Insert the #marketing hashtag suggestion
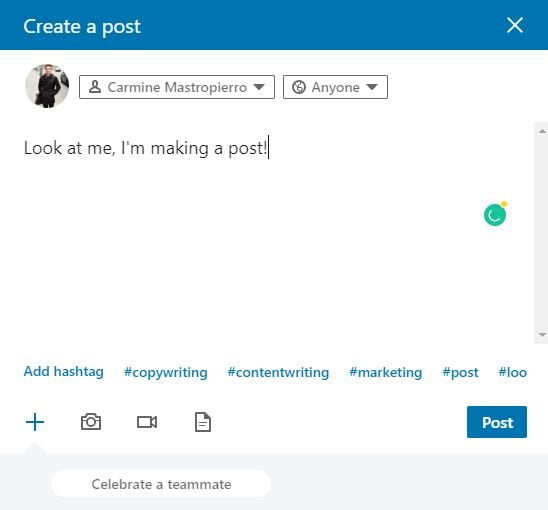 pyautogui.click(x=385, y=373)
